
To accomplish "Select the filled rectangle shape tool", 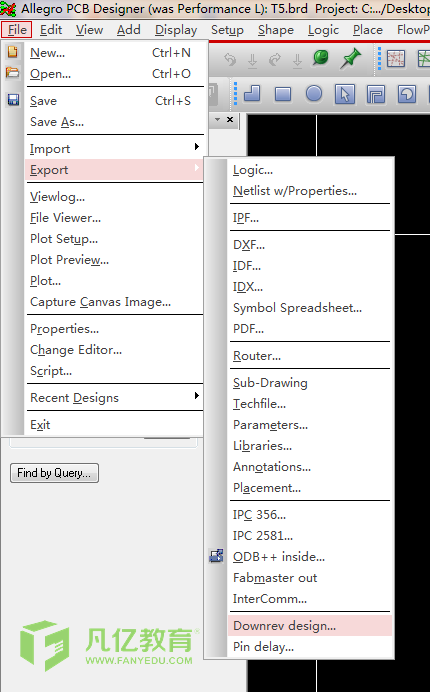I will pyautogui.click(x=283, y=94).
